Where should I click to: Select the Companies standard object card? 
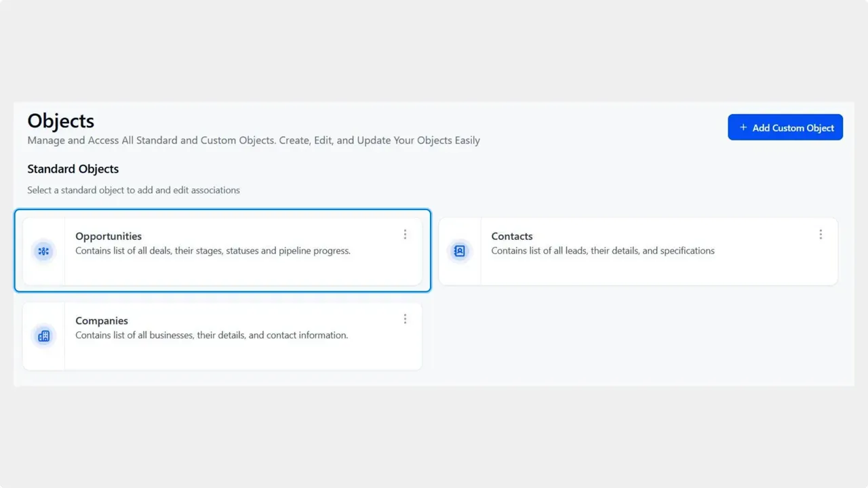click(x=222, y=335)
